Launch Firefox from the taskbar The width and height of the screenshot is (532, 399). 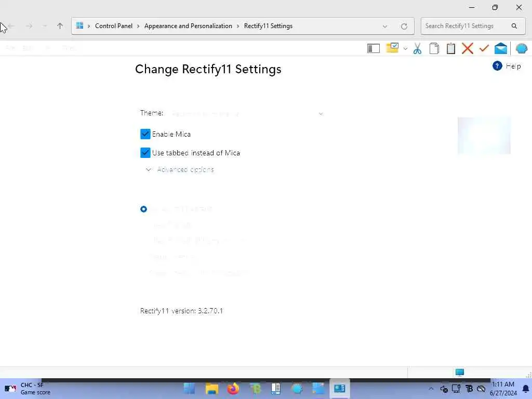click(x=233, y=389)
